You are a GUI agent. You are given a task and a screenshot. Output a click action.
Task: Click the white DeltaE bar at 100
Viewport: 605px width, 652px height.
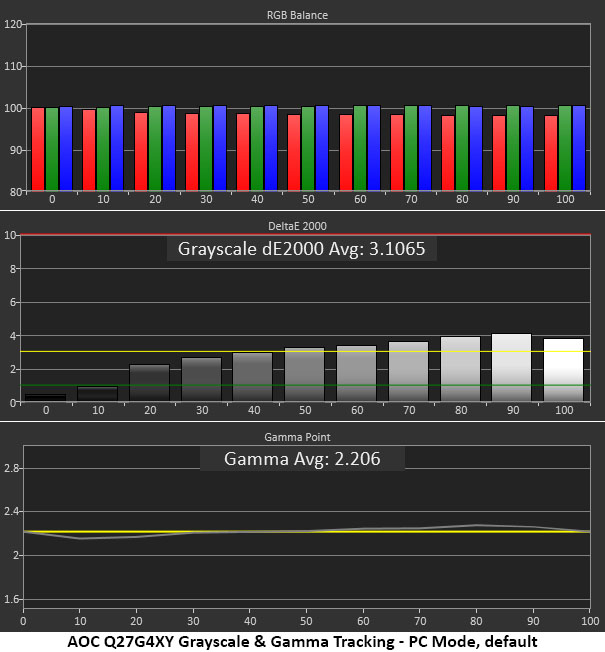[x=563, y=370]
